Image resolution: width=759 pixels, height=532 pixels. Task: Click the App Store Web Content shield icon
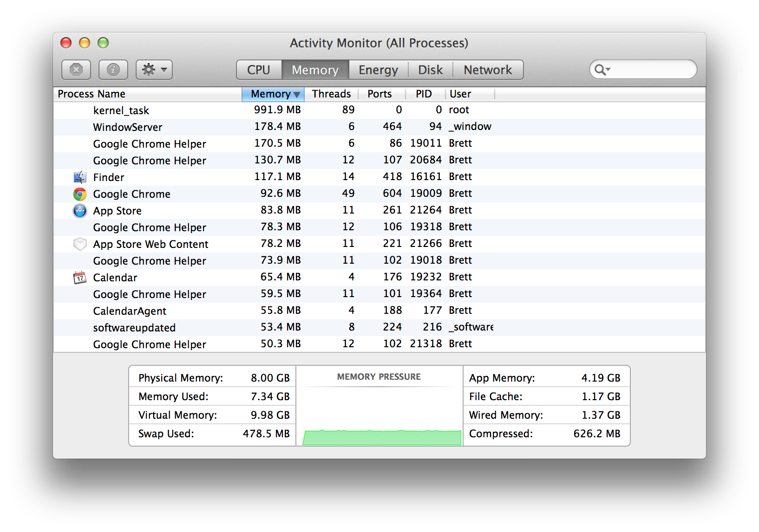point(80,244)
